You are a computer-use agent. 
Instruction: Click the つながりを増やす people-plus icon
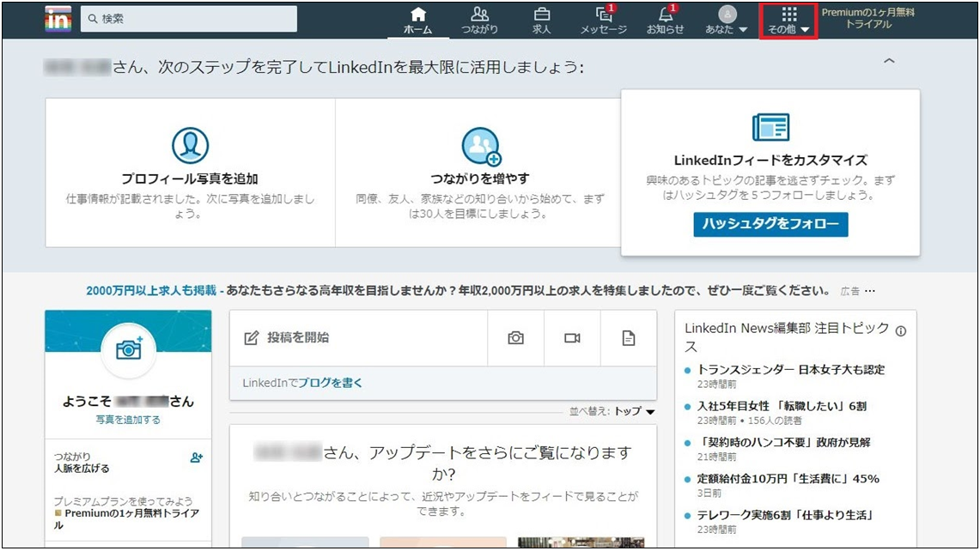tap(481, 146)
